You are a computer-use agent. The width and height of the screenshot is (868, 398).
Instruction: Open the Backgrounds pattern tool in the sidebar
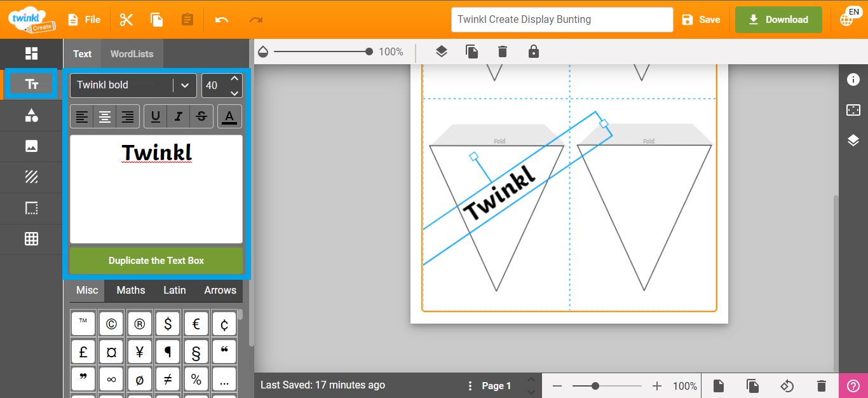pos(31,177)
